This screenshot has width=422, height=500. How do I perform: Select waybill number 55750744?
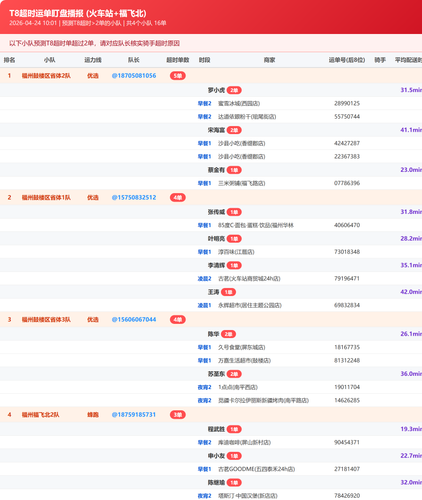click(347, 117)
